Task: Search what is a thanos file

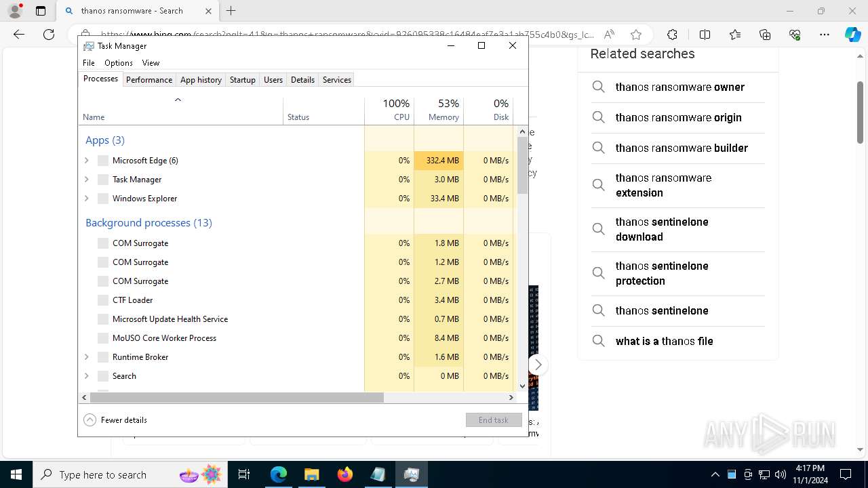Action: [x=678, y=341]
